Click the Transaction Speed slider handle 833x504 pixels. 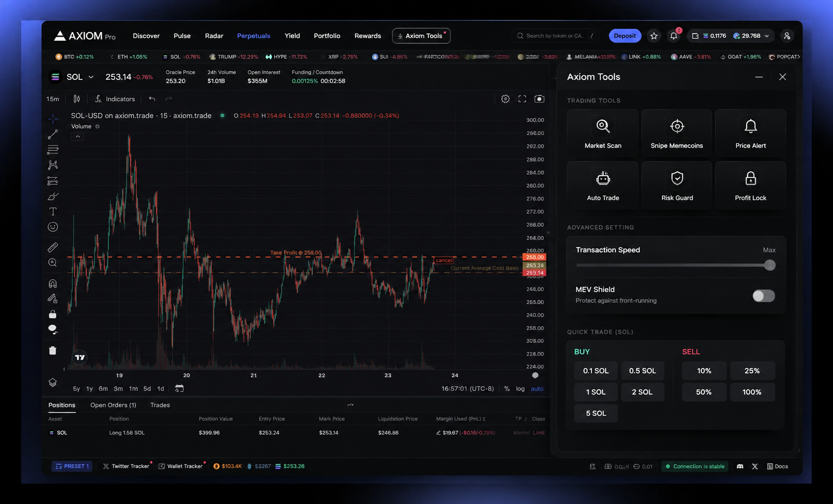(770, 265)
